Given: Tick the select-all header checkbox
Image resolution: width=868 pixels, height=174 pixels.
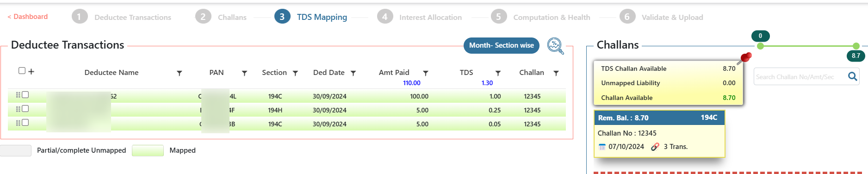Looking at the screenshot, I should [x=22, y=71].
